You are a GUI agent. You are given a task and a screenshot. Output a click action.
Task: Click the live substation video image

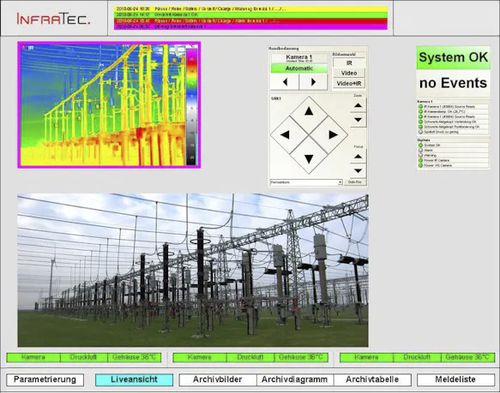pos(193,270)
